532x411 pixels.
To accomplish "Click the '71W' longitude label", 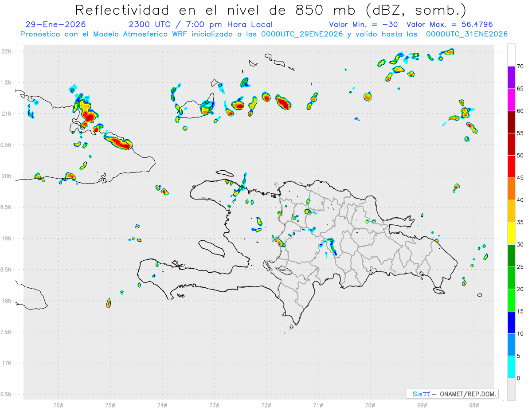I will pos(318,405).
